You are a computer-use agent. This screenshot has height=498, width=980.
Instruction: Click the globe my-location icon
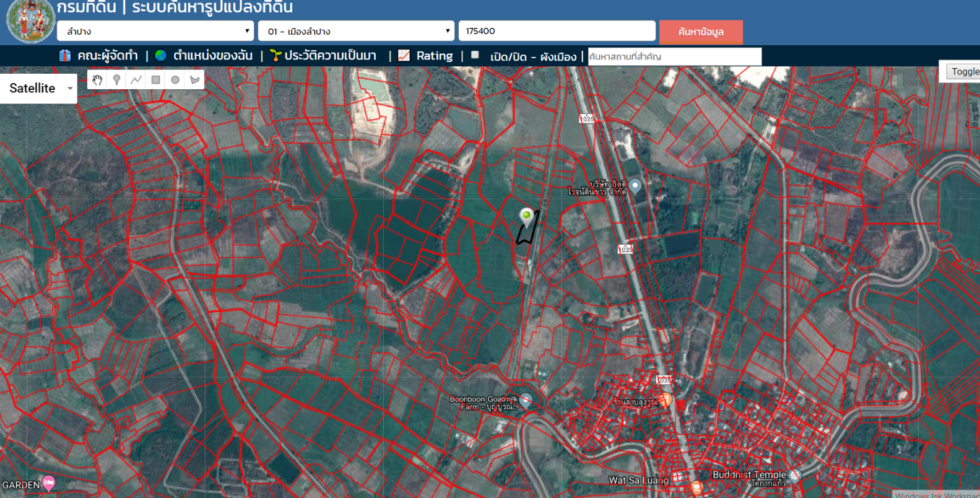161,56
